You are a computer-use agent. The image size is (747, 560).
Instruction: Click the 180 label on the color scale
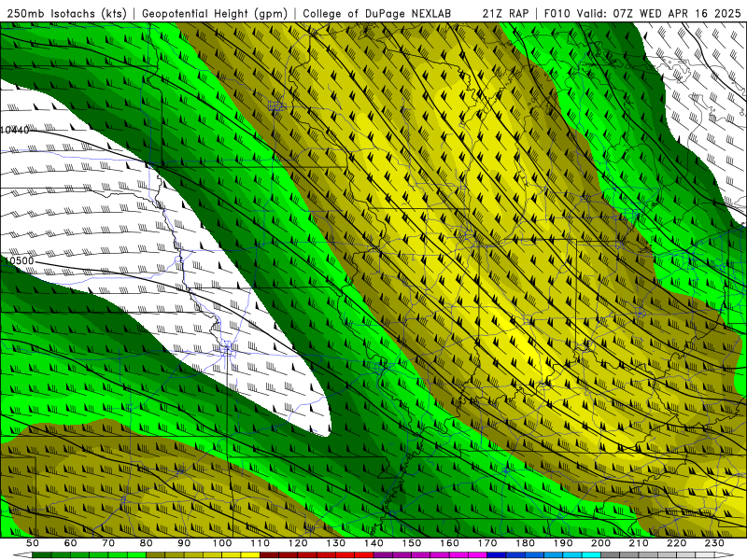coord(525,543)
